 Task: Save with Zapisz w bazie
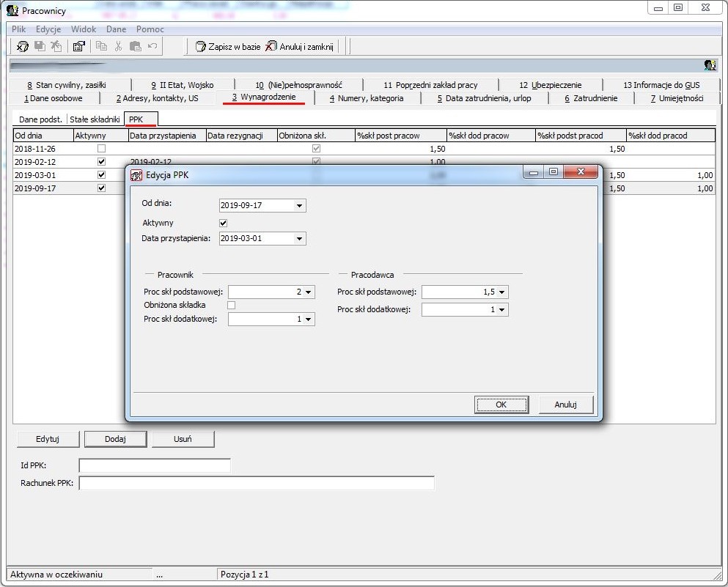228,46
